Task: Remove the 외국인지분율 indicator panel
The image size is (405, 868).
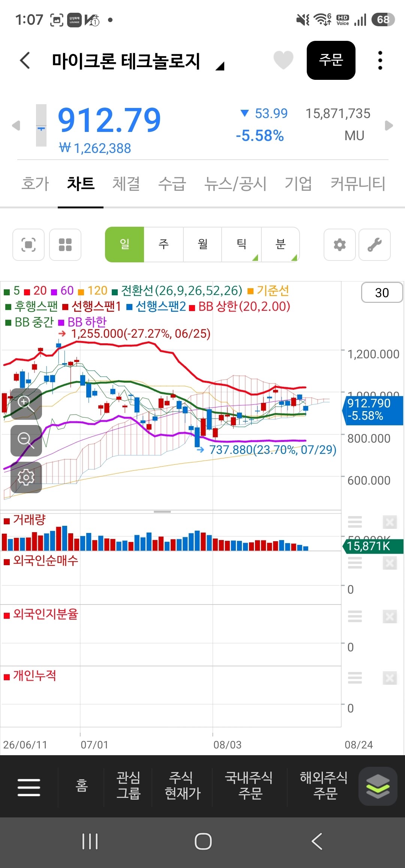Action: tap(390, 617)
